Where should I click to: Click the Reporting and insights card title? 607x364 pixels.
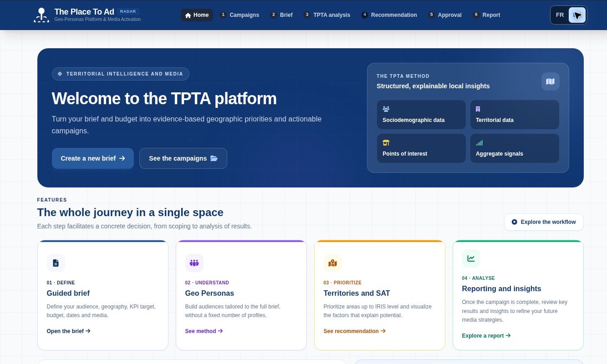(502, 289)
